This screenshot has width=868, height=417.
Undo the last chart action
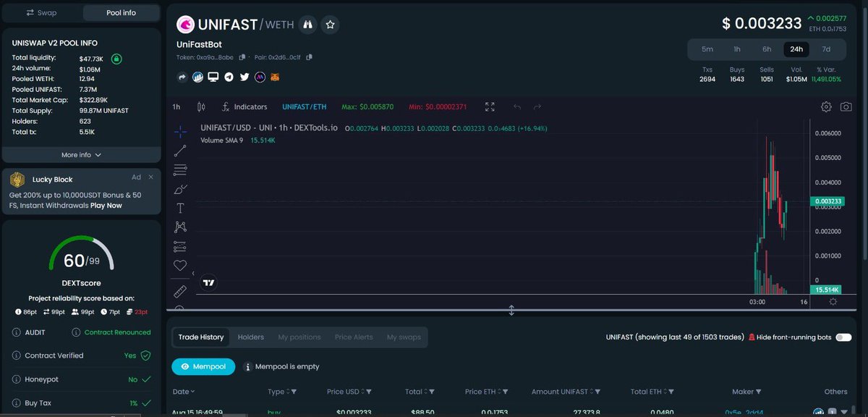tap(517, 107)
